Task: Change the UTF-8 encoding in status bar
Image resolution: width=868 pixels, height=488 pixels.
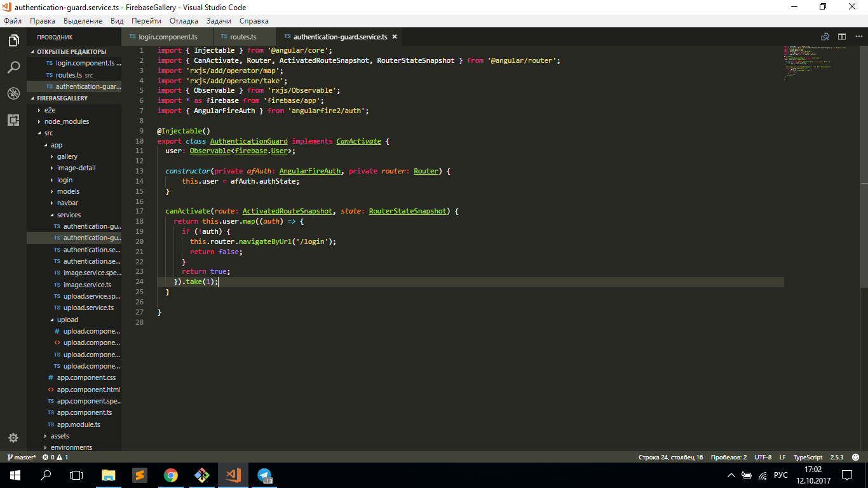Action: click(x=763, y=457)
